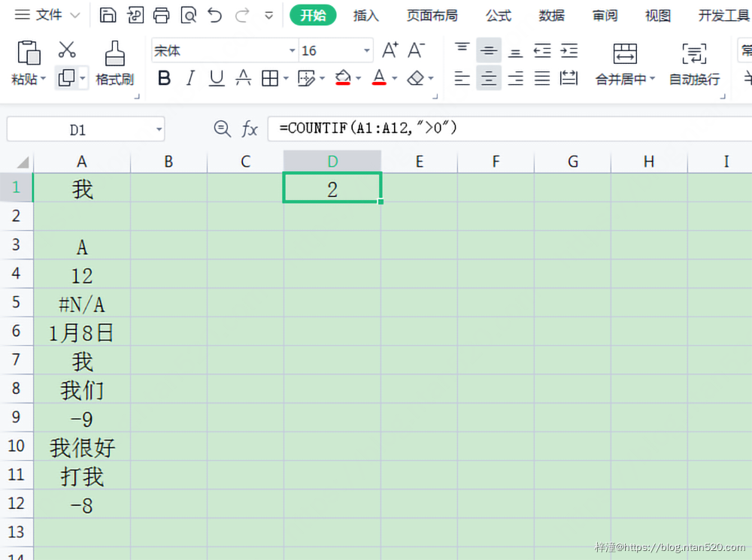752x560 pixels.
Task: Click the align right icon
Action: coord(516,77)
